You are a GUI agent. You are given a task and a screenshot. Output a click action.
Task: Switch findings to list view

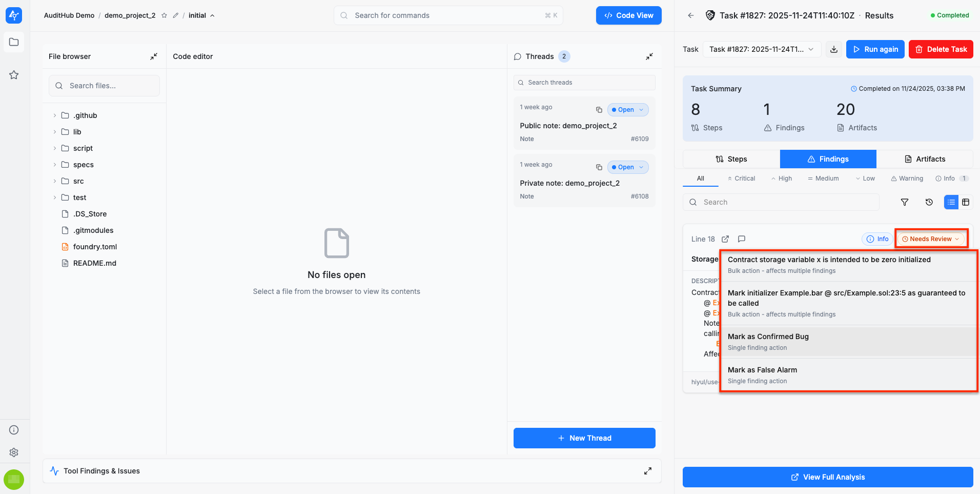[951, 202]
